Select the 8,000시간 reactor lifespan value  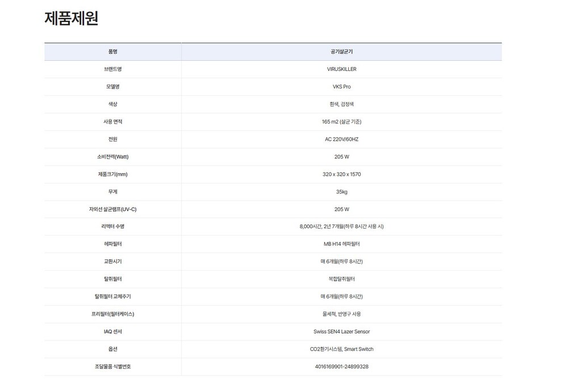[x=341, y=226]
